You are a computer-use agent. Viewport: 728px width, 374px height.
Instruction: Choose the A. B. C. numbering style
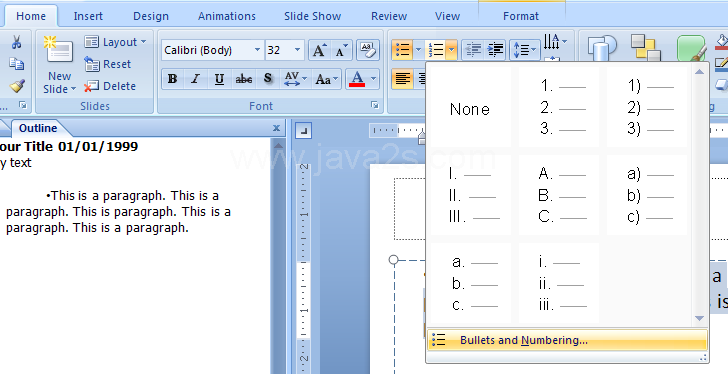coord(559,196)
